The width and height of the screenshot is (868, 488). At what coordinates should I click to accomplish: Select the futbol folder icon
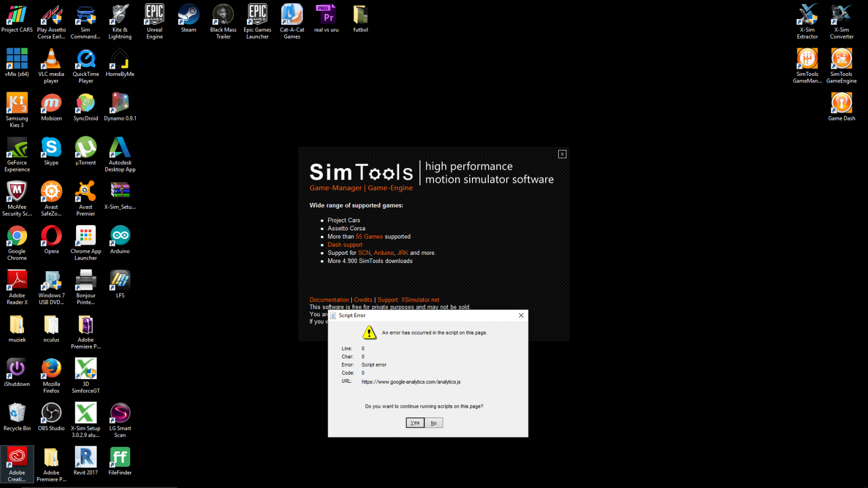[361, 19]
